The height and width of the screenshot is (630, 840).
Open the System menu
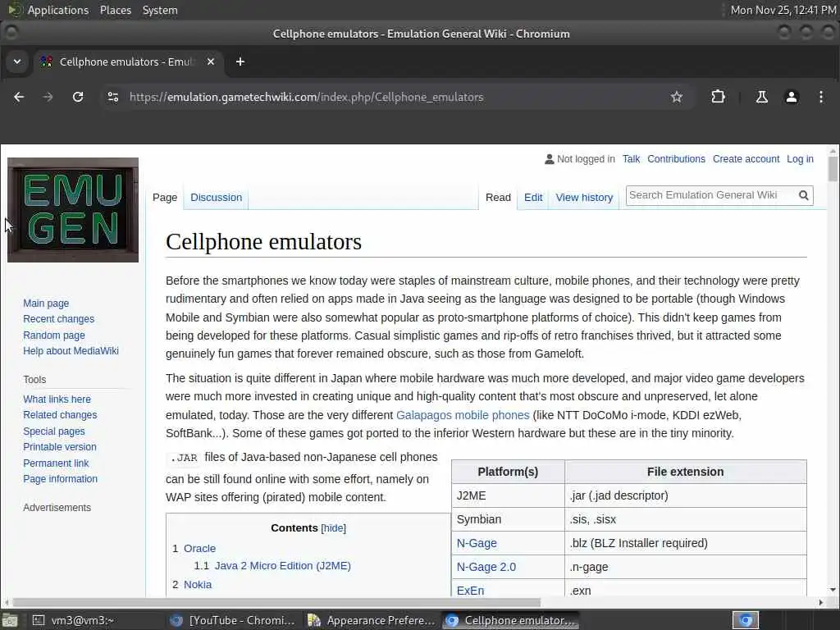(x=160, y=10)
